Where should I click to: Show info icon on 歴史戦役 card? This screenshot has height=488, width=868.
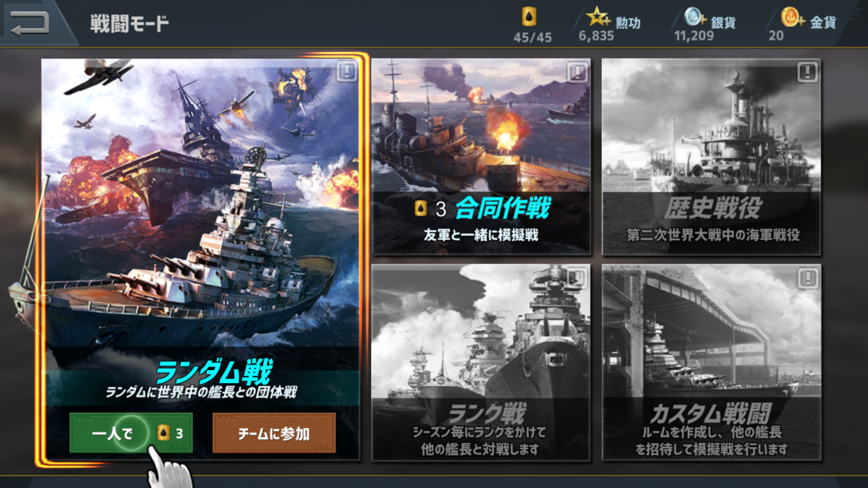[x=808, y=72]
